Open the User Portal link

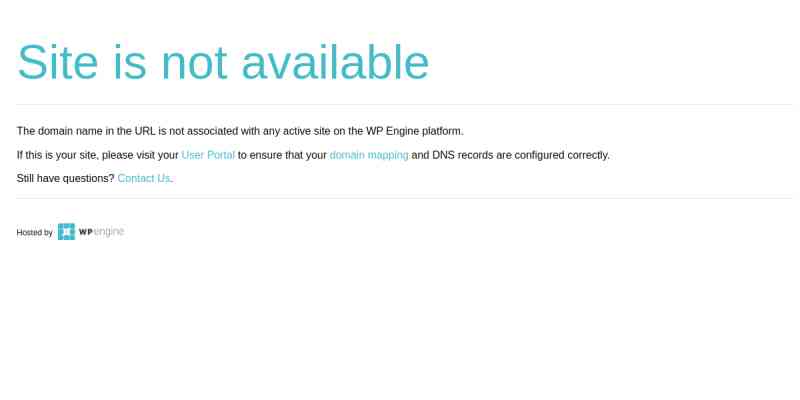[x=208, y=155]
